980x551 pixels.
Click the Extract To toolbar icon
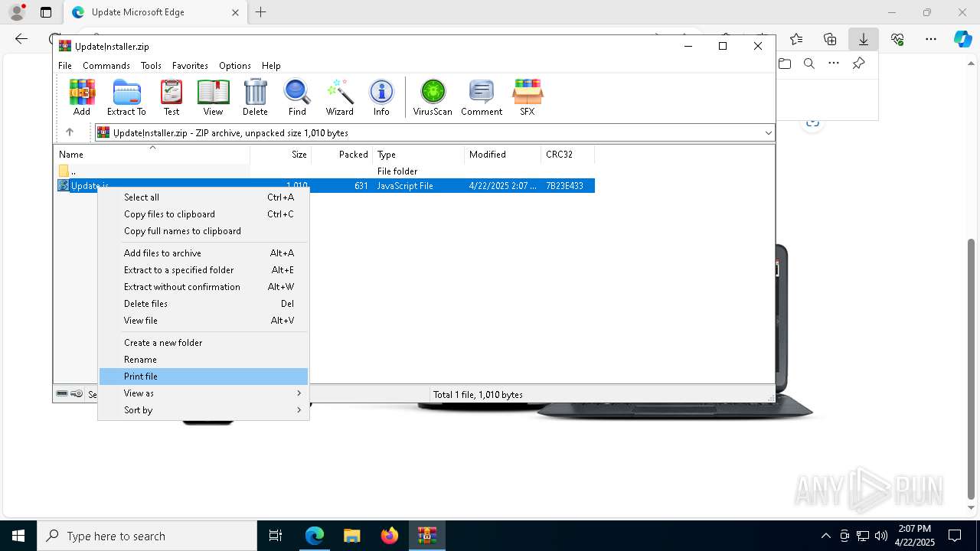126,97
